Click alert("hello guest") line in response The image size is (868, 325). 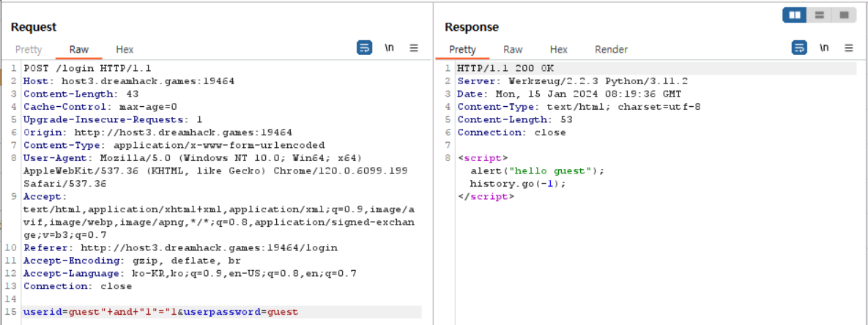pos(538,171)
